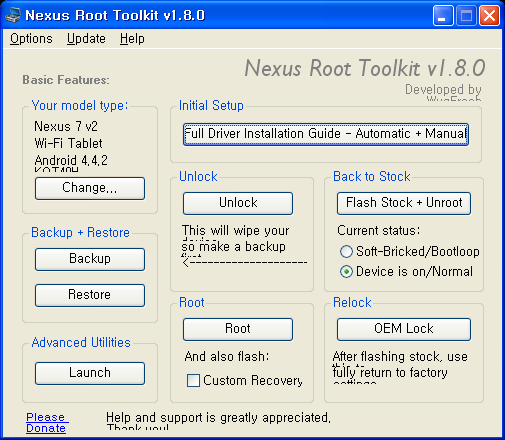The image size is (505, 440).
Task: Click Flash Stock + Unroot button
Action: click(404, 203)
